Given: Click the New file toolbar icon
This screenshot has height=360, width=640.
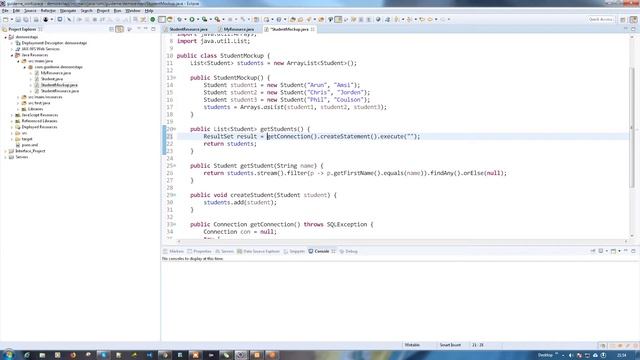Looking at the screenshot, I should pos(5,19).
